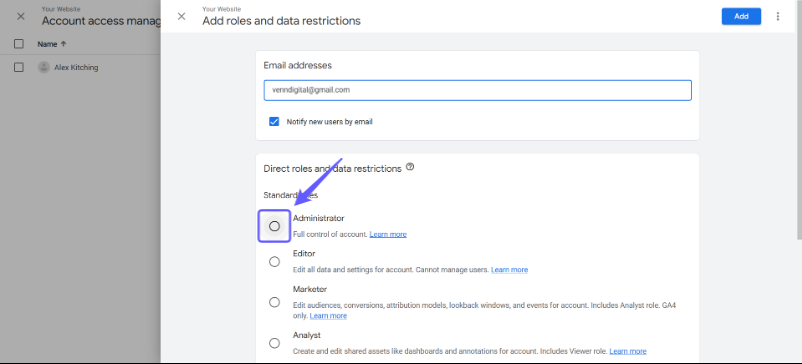Open Learn more link for Editor role
Viewport: 802px width, 364px height.
[509, 269]
